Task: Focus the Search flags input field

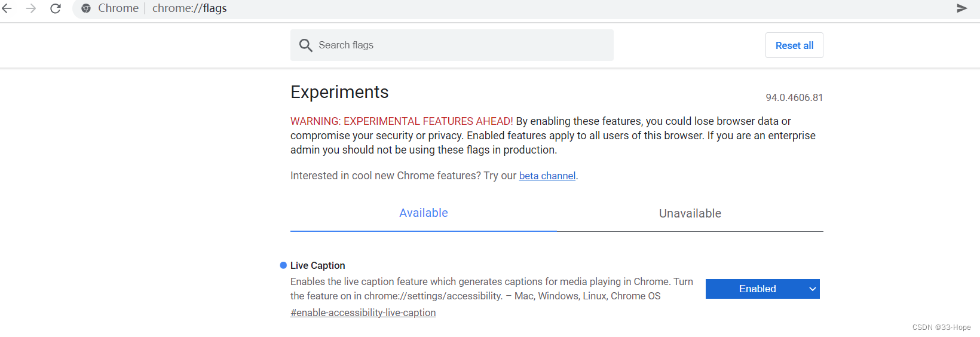Action: tap(452, 45)
